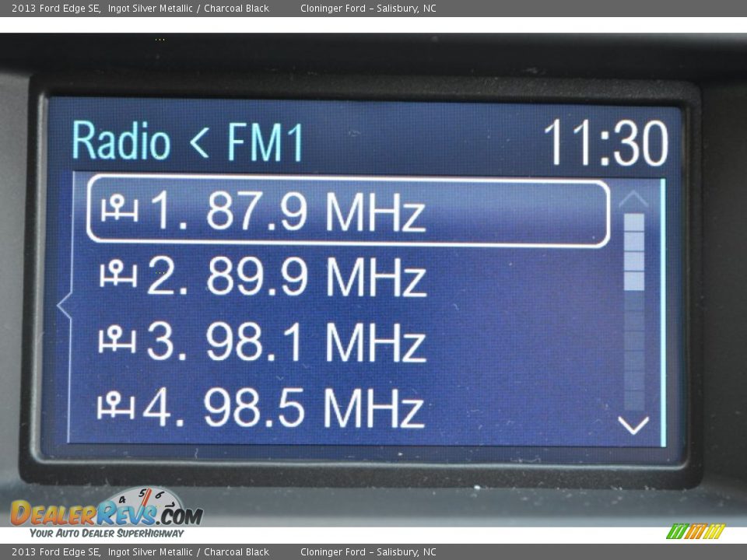Screen dimensions: 747x560
Task: Click bottom caption Ingot Silver Metallic / Charcoal Black
Action: coord(188,552)
